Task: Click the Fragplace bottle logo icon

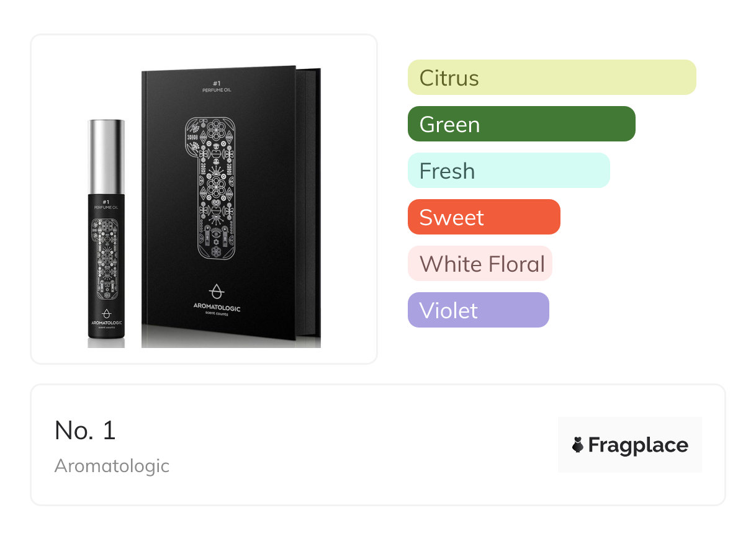Action: pyautogui.click(x=578, y=445)
